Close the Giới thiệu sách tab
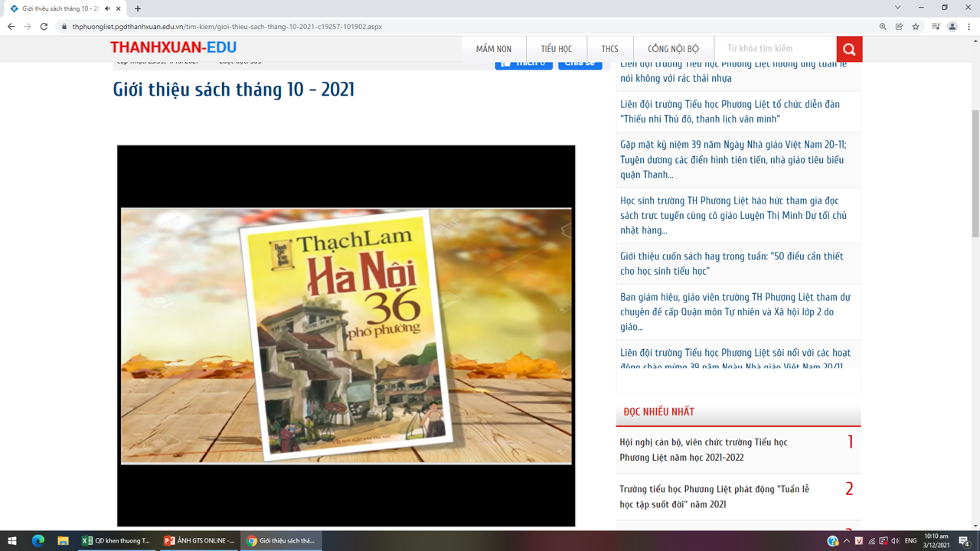The height and width of the screenshot is (551, 980). pos(119,8)
